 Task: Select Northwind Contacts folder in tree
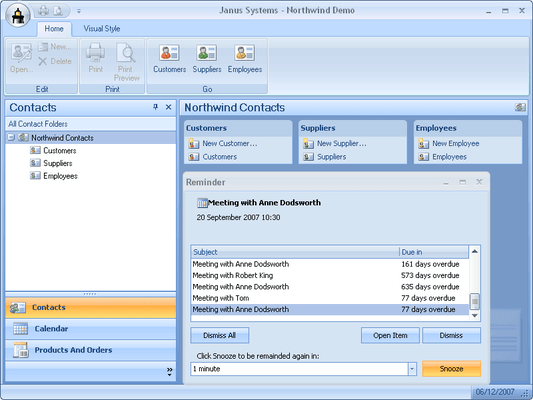[63, 138]
